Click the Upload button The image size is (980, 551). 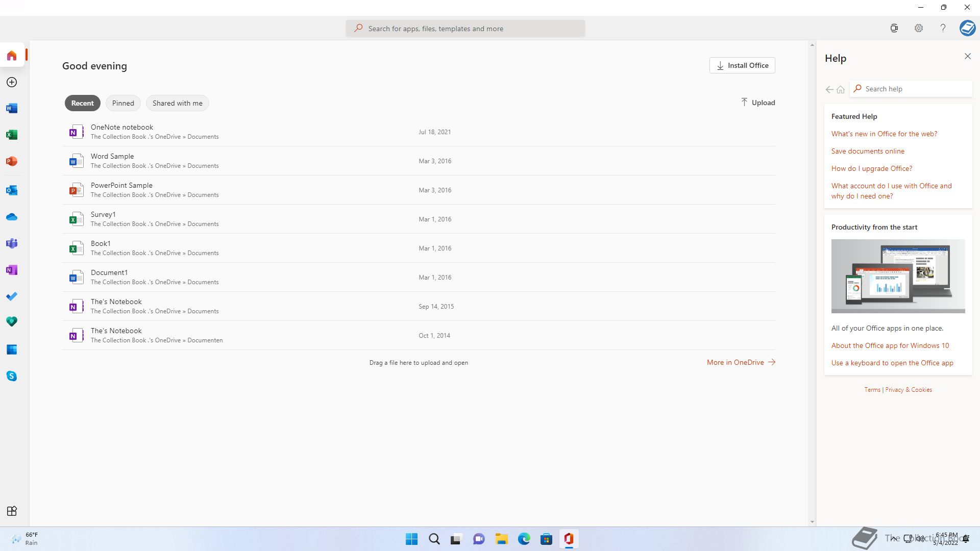click(x=758, y=103)
